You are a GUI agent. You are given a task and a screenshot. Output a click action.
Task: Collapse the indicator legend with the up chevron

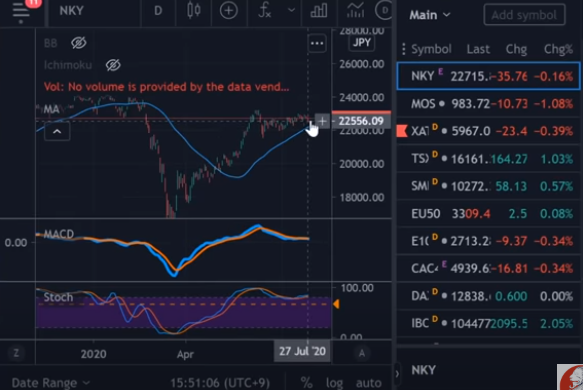point(57,131)
